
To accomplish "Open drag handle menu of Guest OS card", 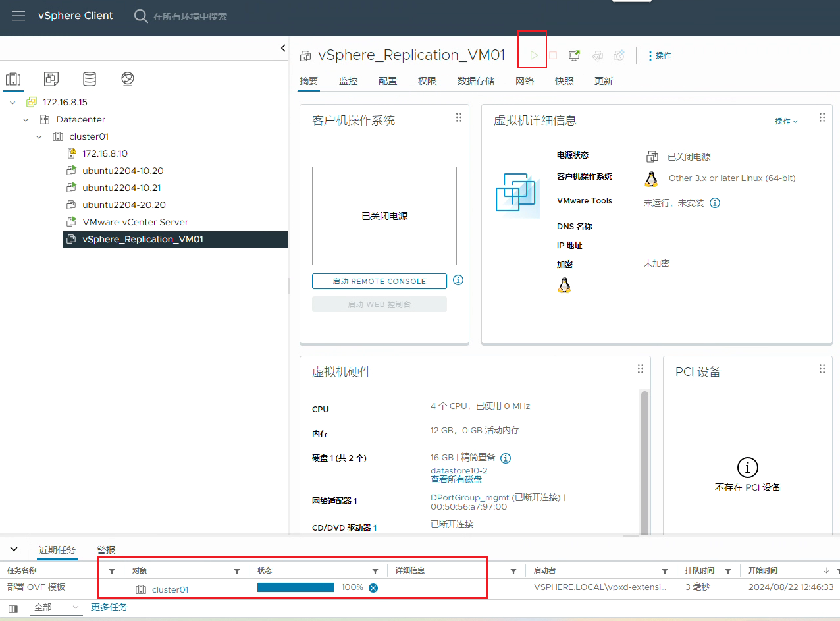I will coord(459,117).
